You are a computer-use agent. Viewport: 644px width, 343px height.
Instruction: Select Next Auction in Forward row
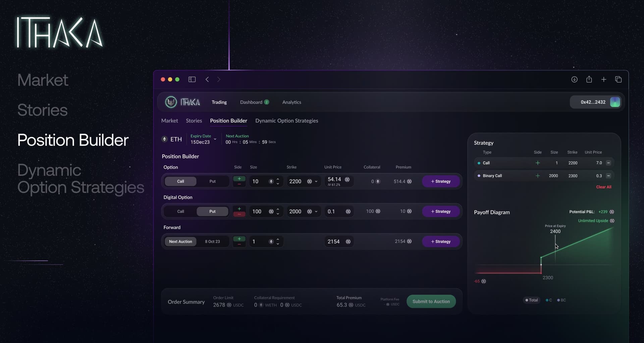tap(180, 242)
